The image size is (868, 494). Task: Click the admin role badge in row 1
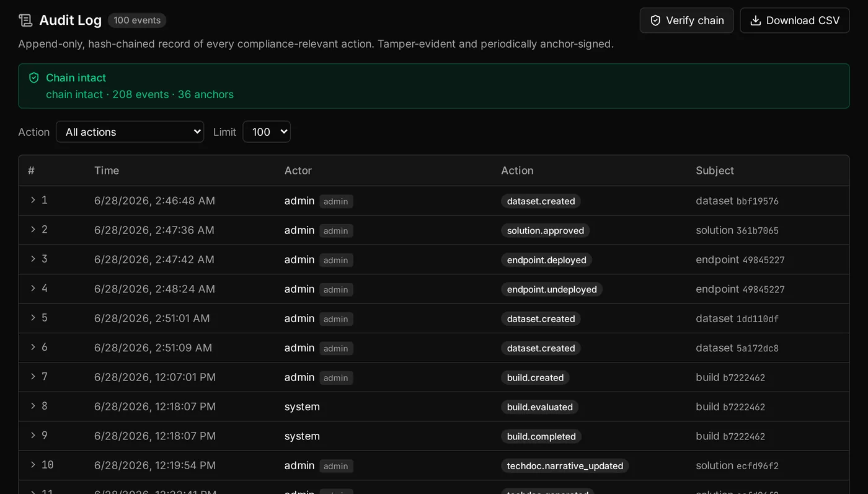[x=336, y=201]
